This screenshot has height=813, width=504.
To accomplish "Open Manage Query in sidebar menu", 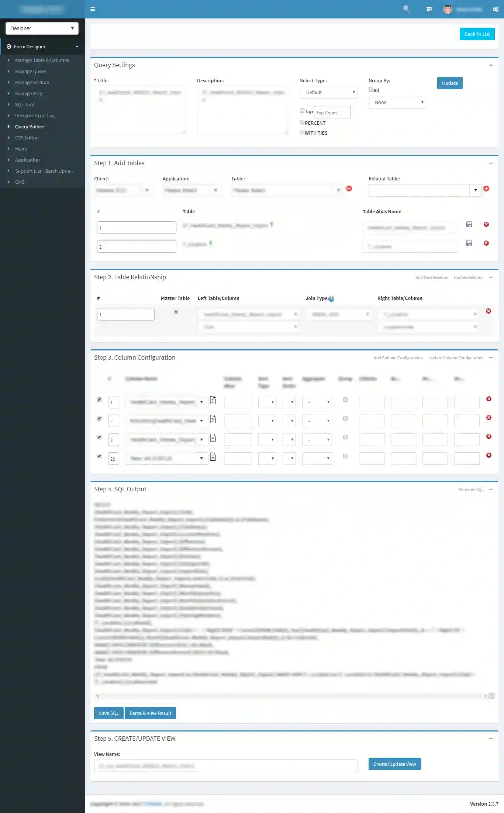I will coord(31,72).
